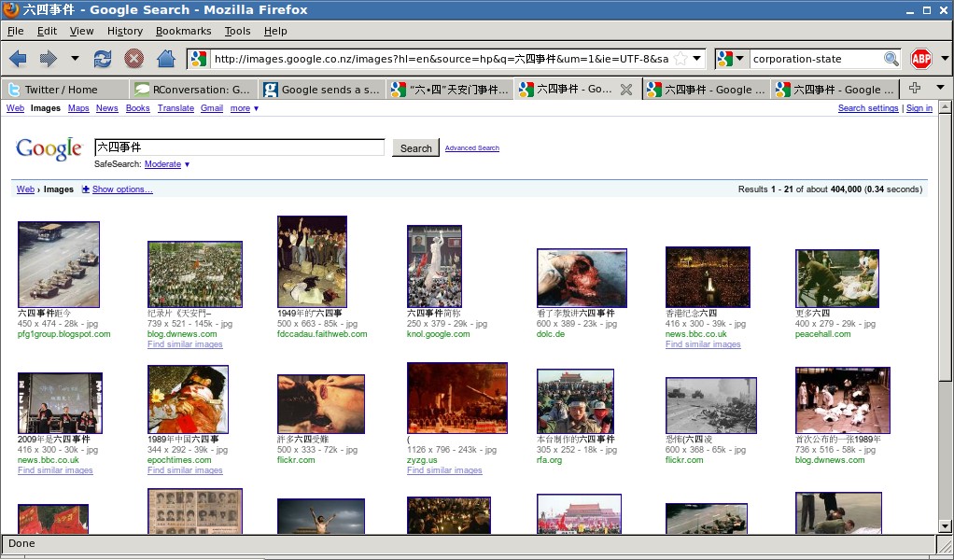Click the Forward arrow button
The height and width of the screenshot is (560, 954).
point(48,59)
